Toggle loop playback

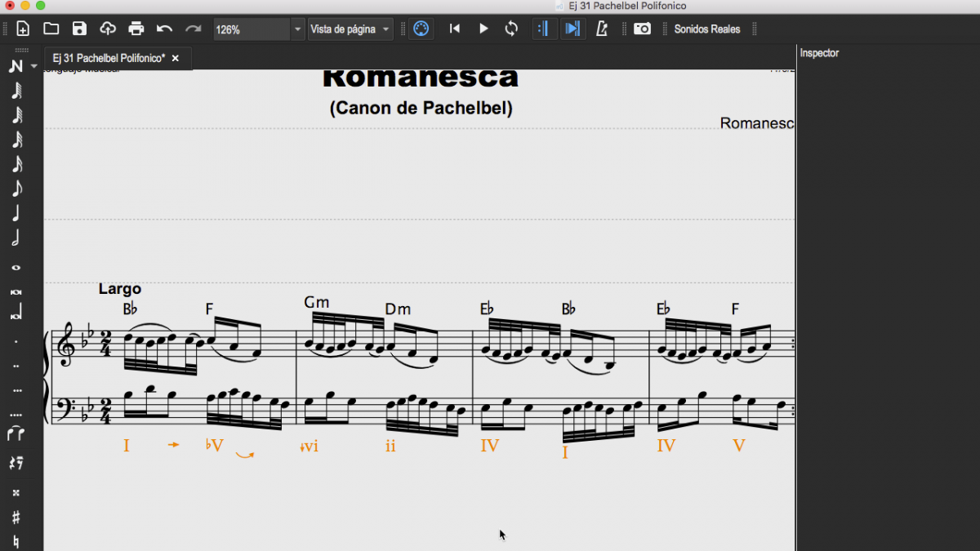coord(511,29)
